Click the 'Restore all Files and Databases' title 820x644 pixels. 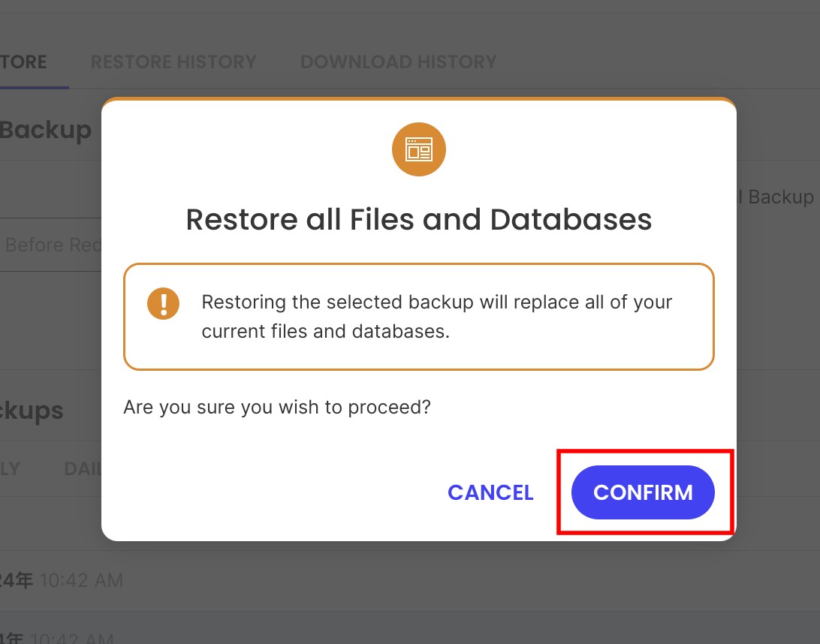point(418,220)
